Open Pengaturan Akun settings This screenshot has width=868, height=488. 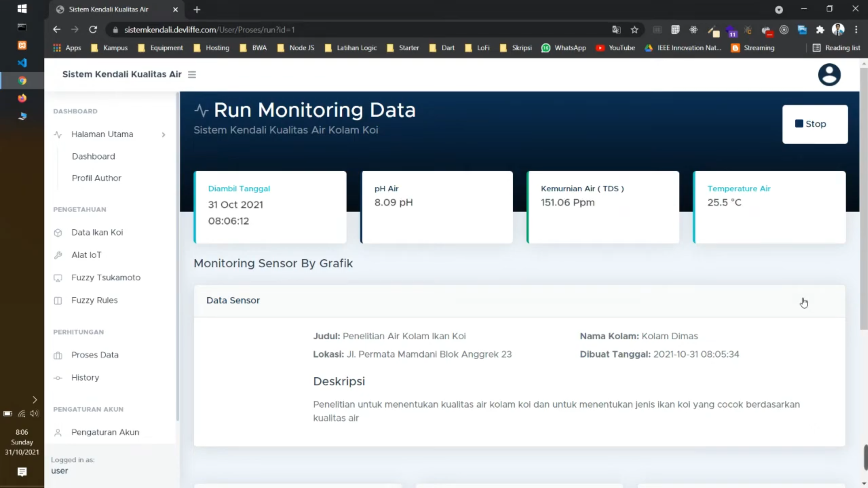pos(105,432)
